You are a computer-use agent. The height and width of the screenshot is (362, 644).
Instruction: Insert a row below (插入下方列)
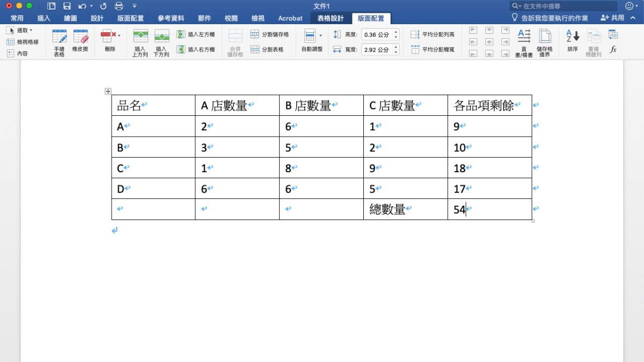coord(161,43)
